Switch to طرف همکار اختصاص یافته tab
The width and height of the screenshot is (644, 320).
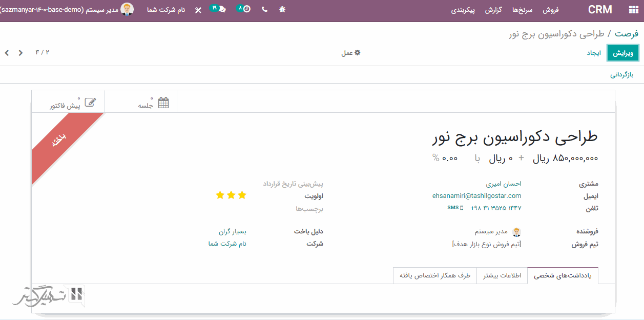coord(435,275)
